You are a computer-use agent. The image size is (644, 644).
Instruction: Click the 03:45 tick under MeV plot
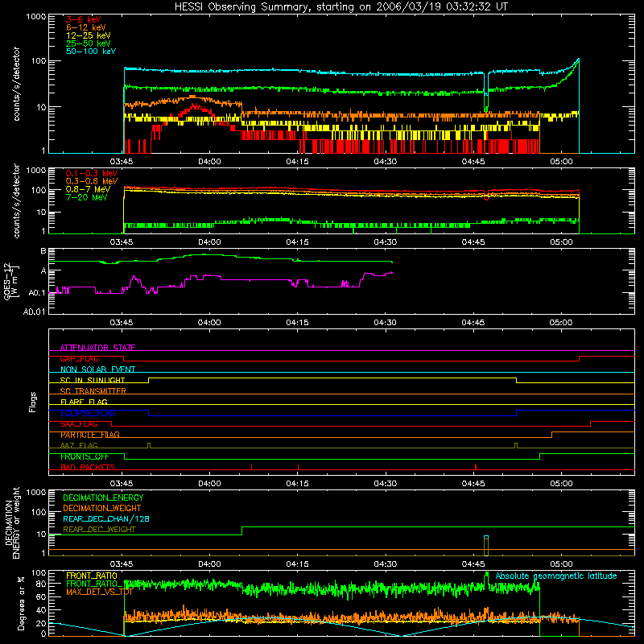(122, 242)
